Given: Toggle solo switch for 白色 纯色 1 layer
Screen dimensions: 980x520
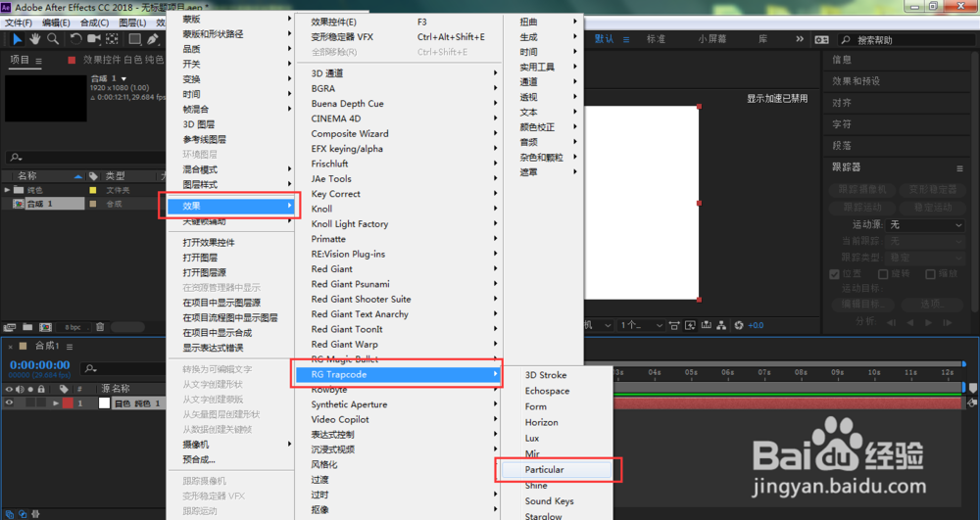Looking at the screenshot, I should (30, 403).
